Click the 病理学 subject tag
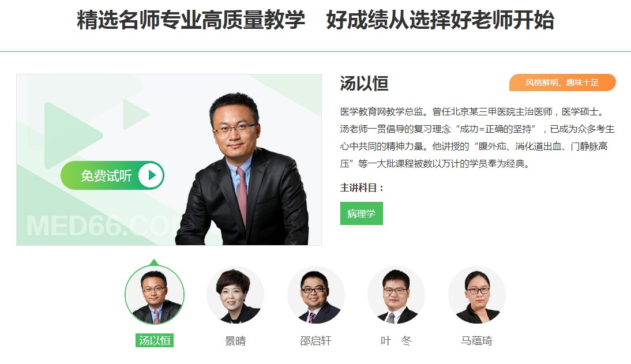Screen dimensions: 631x364 (x=362, y=213)
